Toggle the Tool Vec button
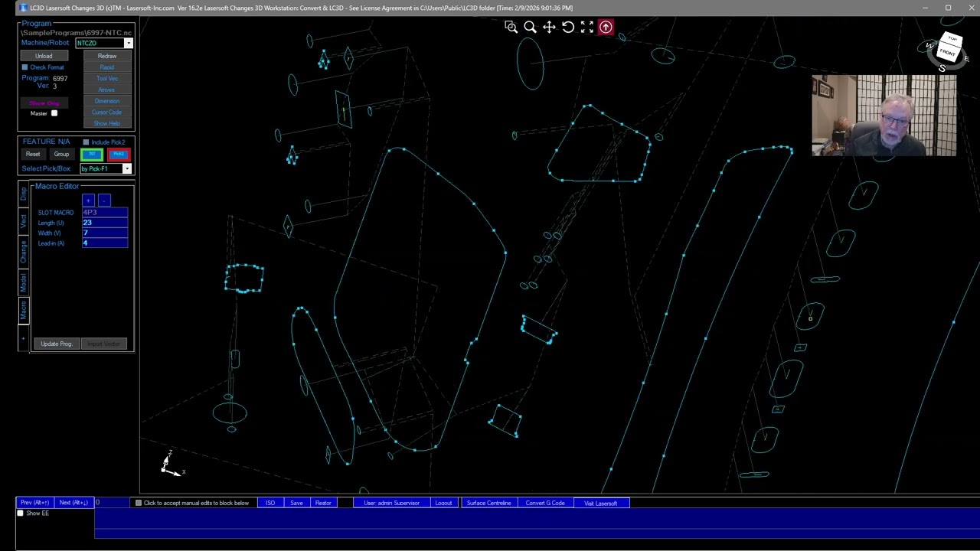The height and width of the screenshot is (551, 980). pos(107,79)
